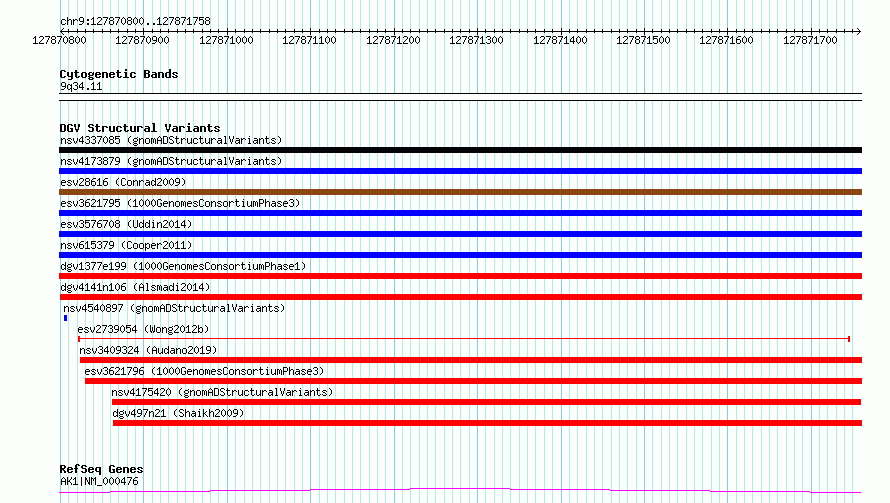890x503 pixels.
Task: Select ruler position 127871200
Action: 393,40
